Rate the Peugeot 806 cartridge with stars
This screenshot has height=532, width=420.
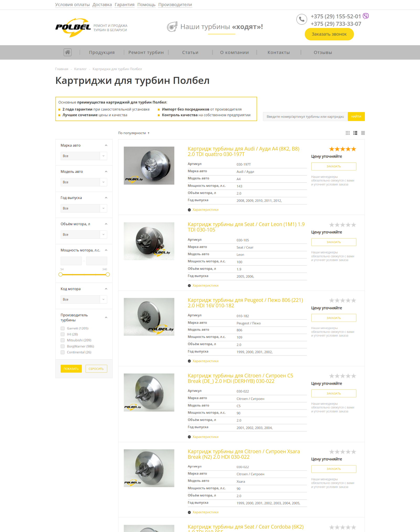click(x=343, y=300)
